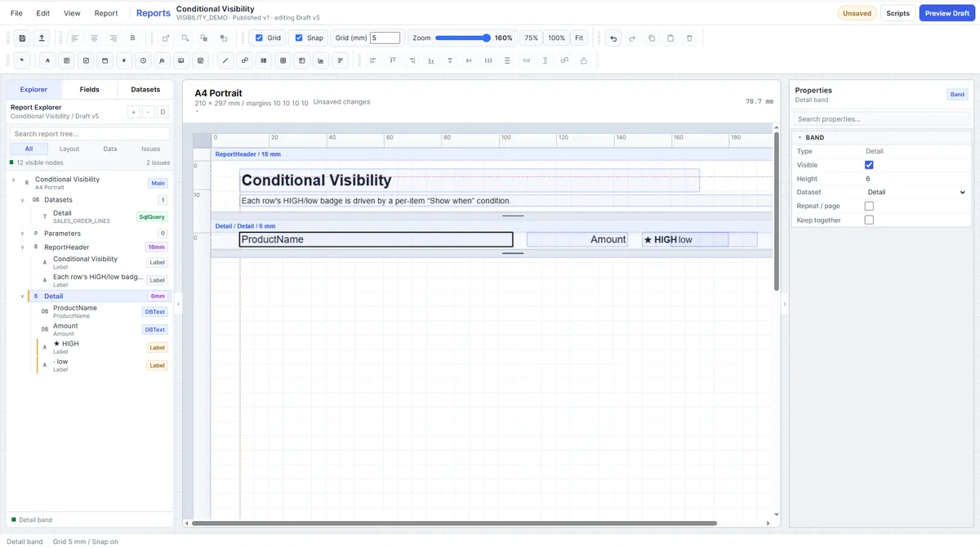Pick the formula fx tool icon
980x548 pixels.
[x=162, y=60]
